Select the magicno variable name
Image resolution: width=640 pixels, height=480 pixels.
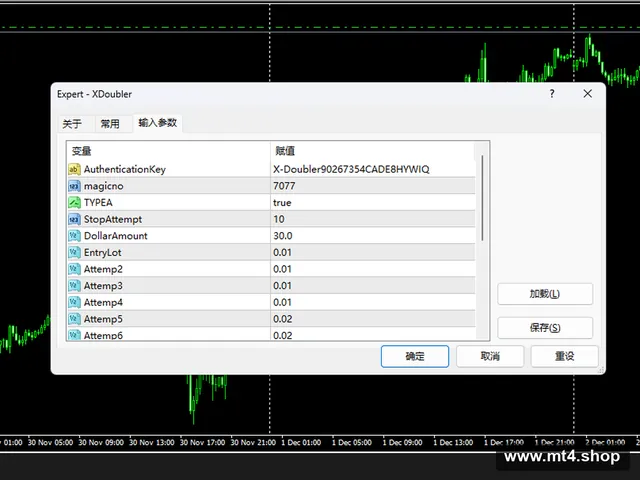(x=104, y=186)
